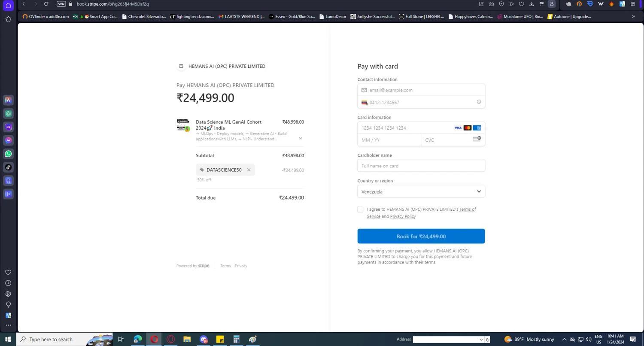644x346 pixels.
Task: Click the padlock site security icon
Action: tap(70, 4)
